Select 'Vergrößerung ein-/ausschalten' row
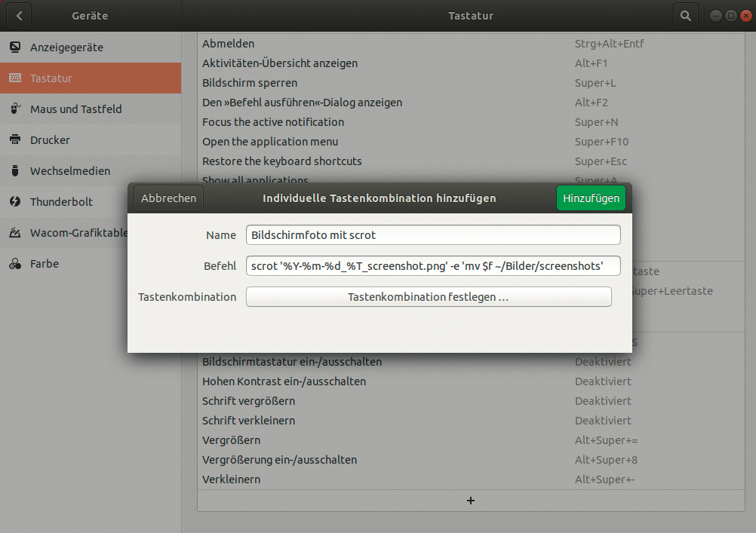 (471, 460)
